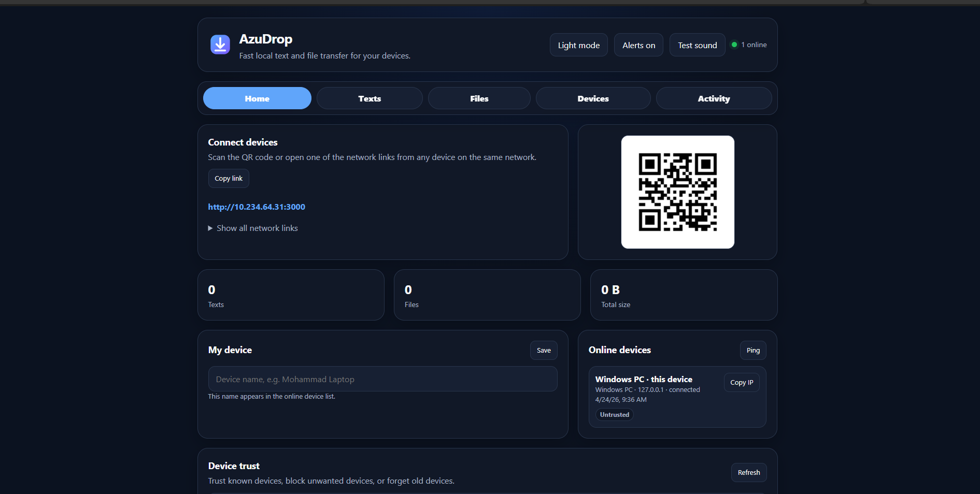Open the Files tab
Image resolution: width=980 pixels, height=494 pixels.
[479, 98]
